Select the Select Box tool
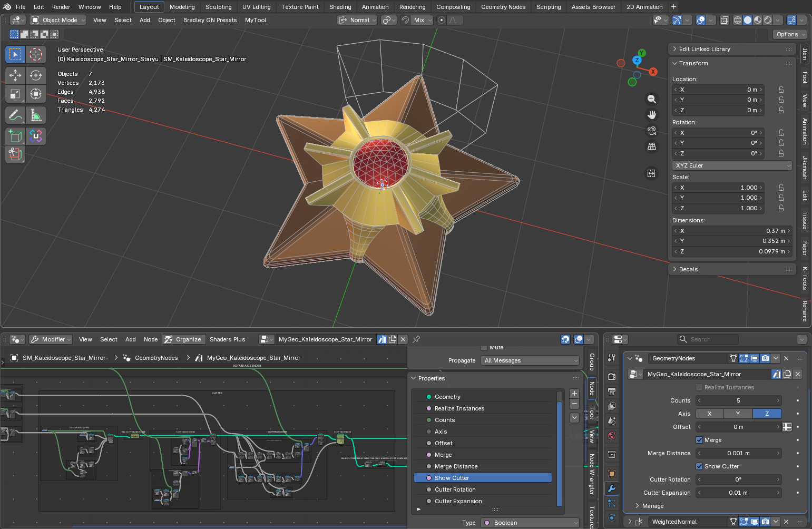The height and width of the screenshot is (529, 812). coord(15,54)
